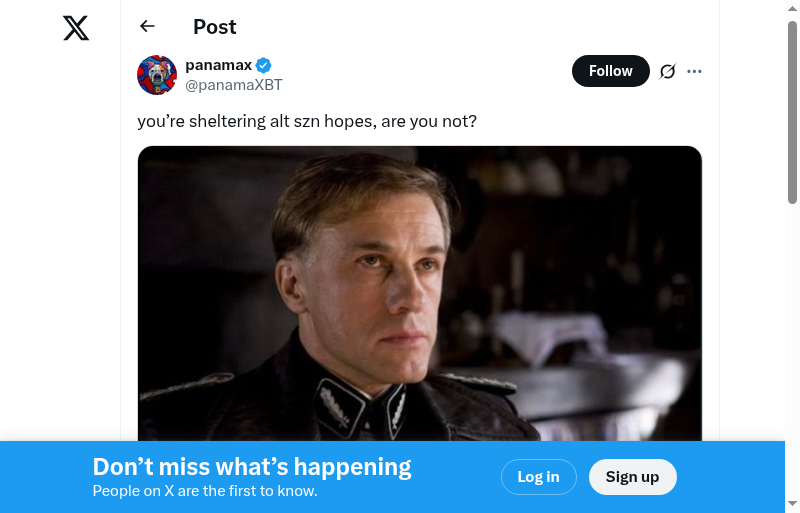Screen dimensions: 800x513
Task: Open the panamax display name link
Action: [x=218, y=66]
